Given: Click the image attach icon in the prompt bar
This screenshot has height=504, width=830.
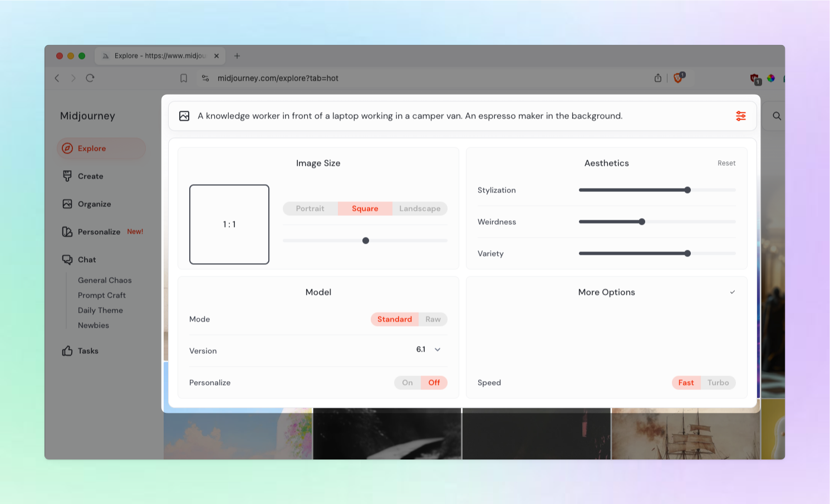Looking at the screenshot, I should [x=184, y=116].
